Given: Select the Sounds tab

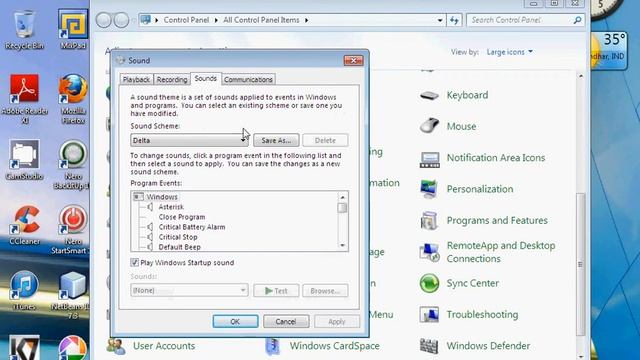Looking at the screenshot, I should [x=206, y=78].
